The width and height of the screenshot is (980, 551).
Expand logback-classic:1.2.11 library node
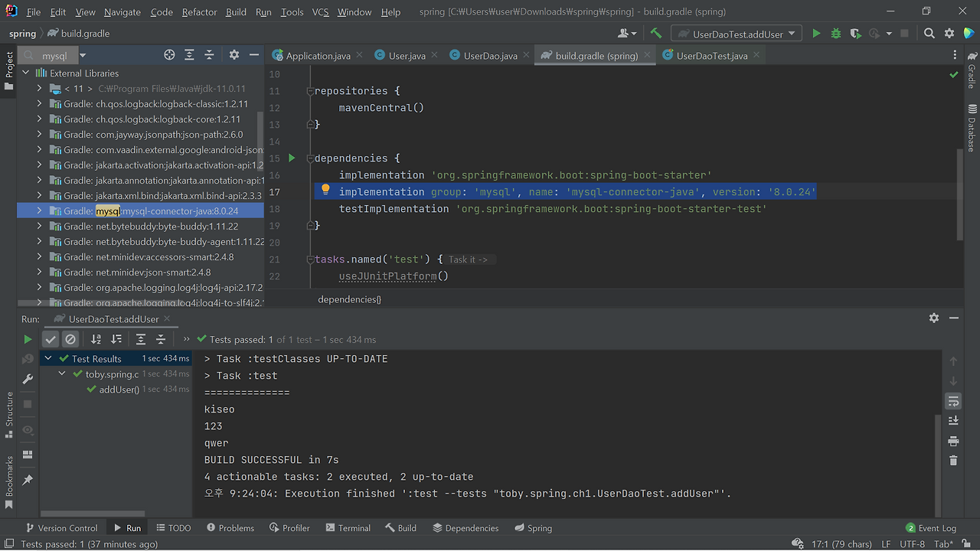pos(39,104)
